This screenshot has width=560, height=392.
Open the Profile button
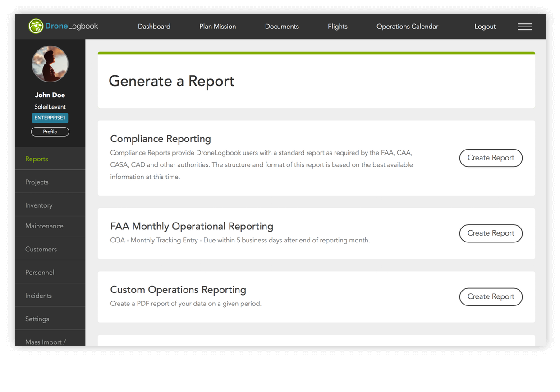click(x=50, y=132)
